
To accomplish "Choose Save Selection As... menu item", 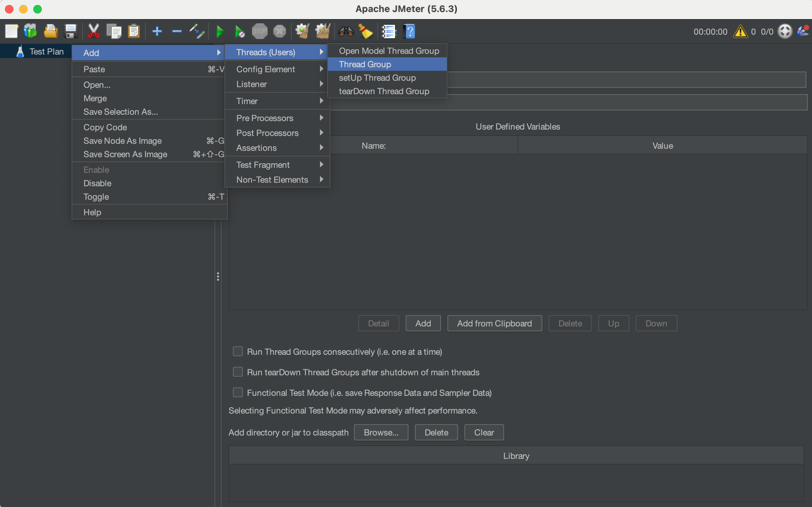I will click(149, 112).
